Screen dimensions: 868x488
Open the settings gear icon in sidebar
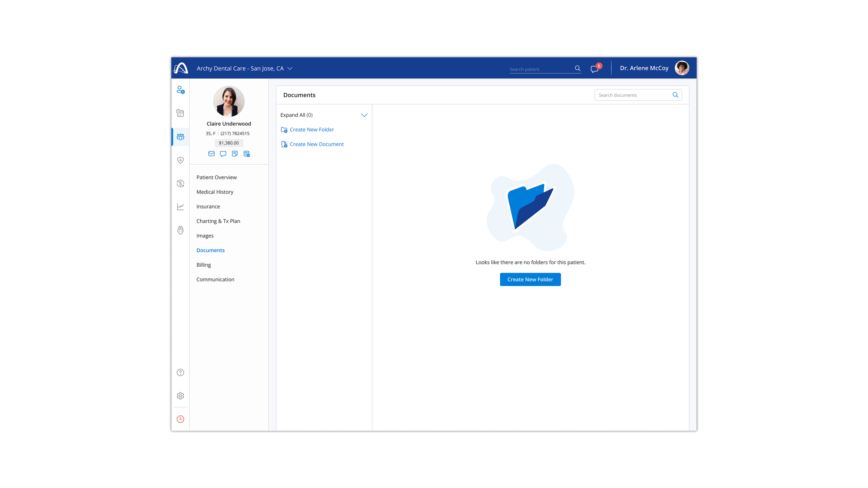[181, 396]
